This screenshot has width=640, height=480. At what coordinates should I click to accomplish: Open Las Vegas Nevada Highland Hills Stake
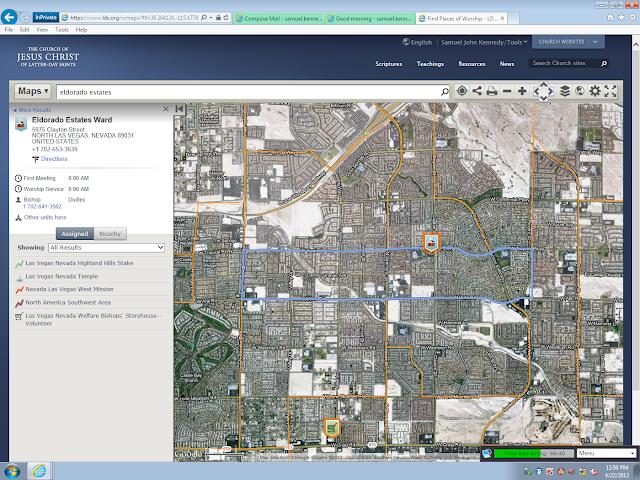tap(79, 263)
